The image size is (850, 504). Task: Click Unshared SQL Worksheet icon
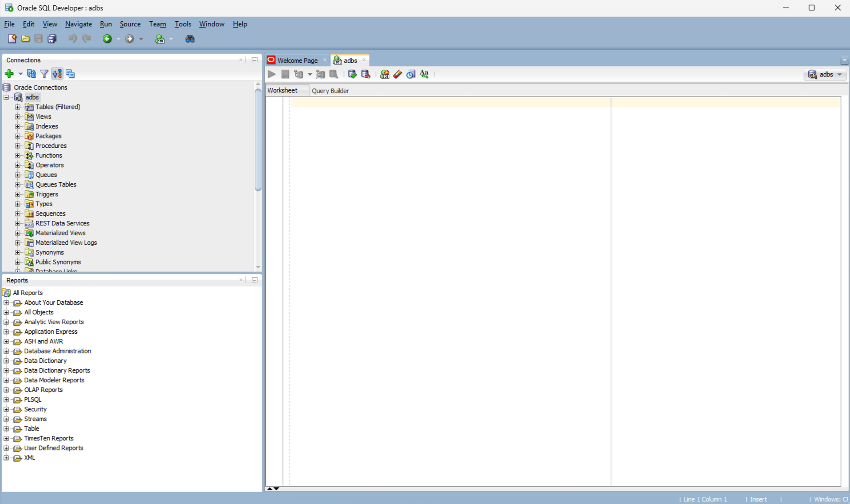coord(384,74)
